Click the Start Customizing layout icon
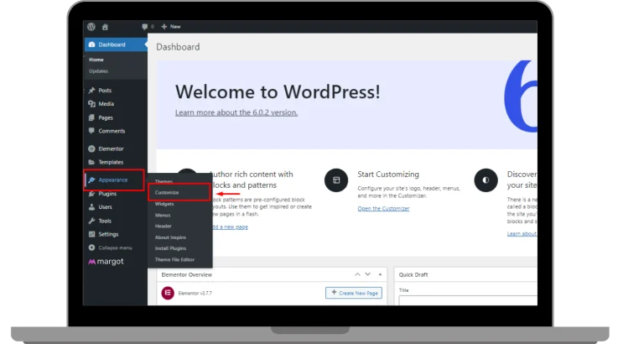Screen dimensions: 644x344 (x=335, y=180)
